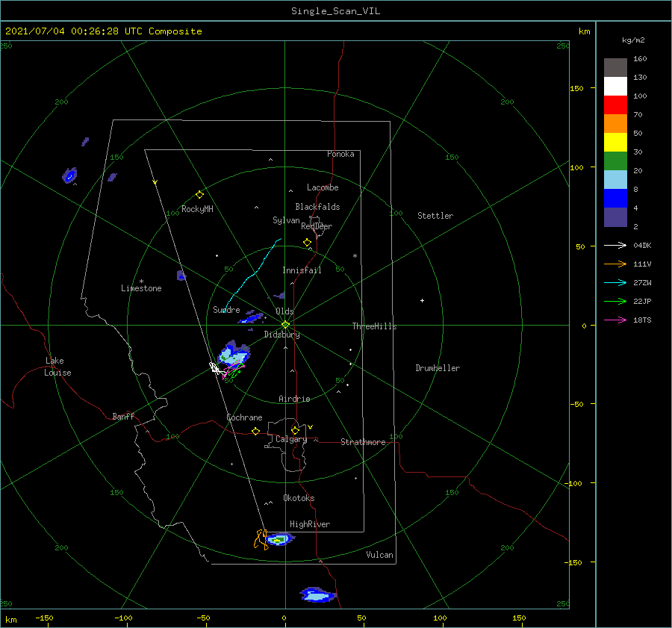This screenshot has width=672, height=628.
Task: Click the blue echo cell west of RockyMH
Action: coord(70,175)
